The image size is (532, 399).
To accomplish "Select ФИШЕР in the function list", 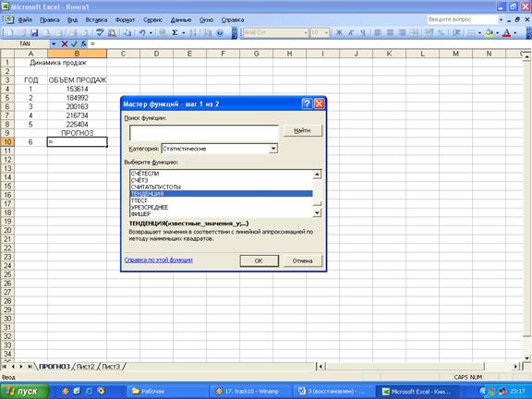I will coord(222,214).
